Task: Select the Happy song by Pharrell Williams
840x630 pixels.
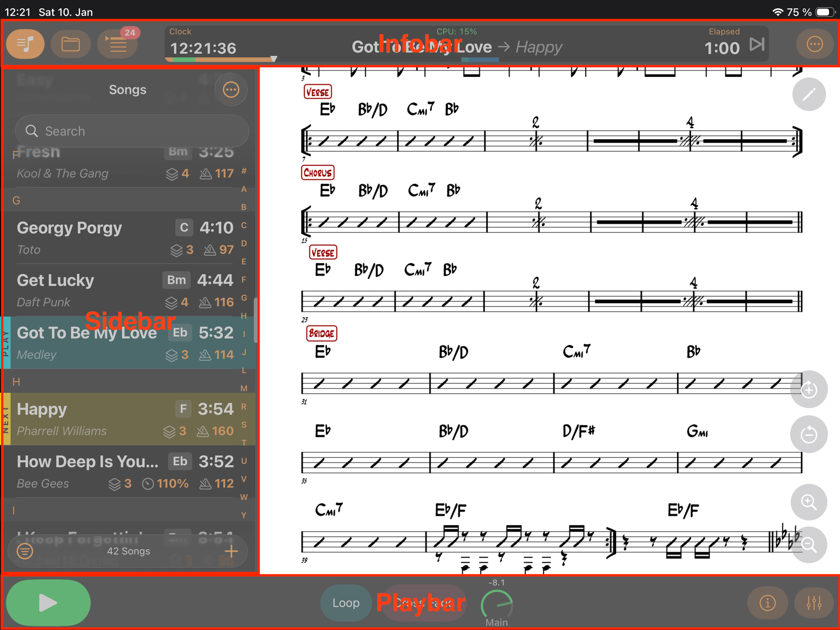Action: 125,419
